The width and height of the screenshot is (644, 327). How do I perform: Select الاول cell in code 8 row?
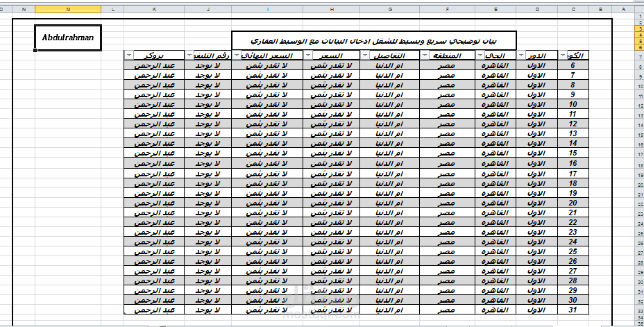point(537,85)
